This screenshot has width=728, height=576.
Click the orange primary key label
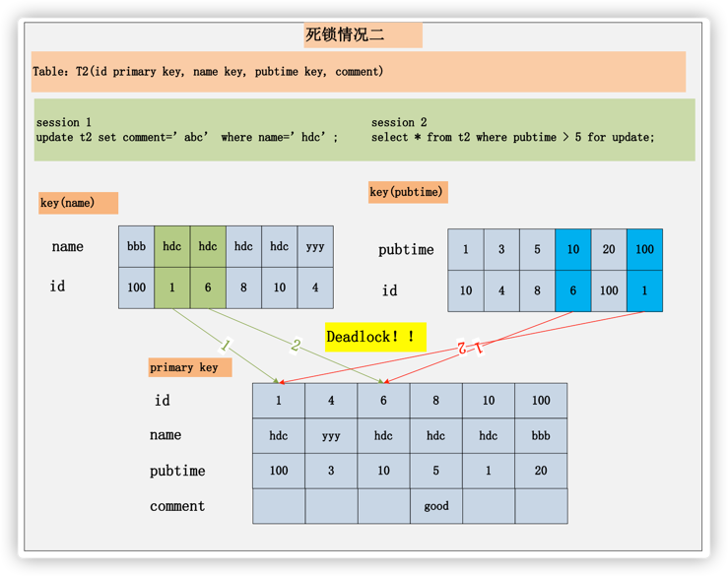pos(190,367)
